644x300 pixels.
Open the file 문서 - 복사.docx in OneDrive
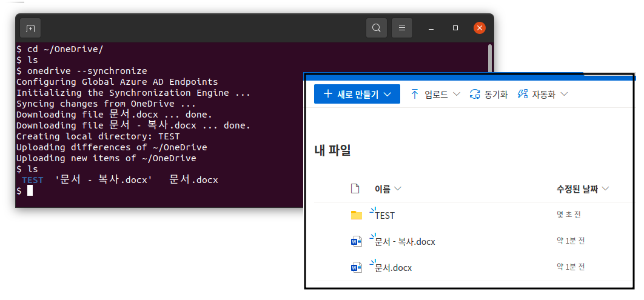tap(405, 242)
